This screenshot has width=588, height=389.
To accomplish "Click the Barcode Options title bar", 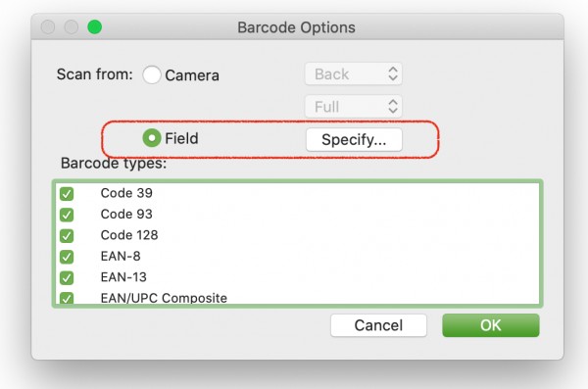I will click(297, 27).
